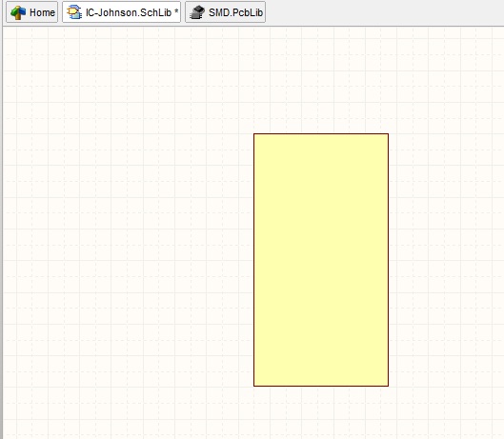Select the yellow rectangle component body
The image size is (504, 439).
pyautogui.click(x=321, y=260)
